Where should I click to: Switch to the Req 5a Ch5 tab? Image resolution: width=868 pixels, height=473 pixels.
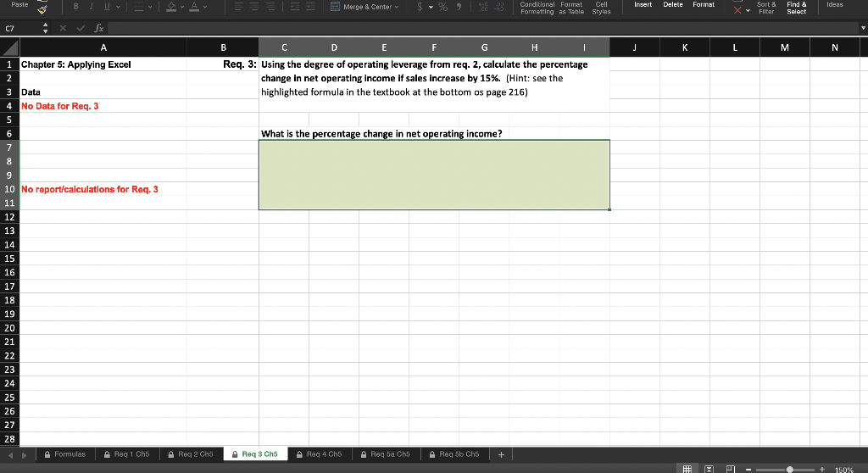[386, 454]
